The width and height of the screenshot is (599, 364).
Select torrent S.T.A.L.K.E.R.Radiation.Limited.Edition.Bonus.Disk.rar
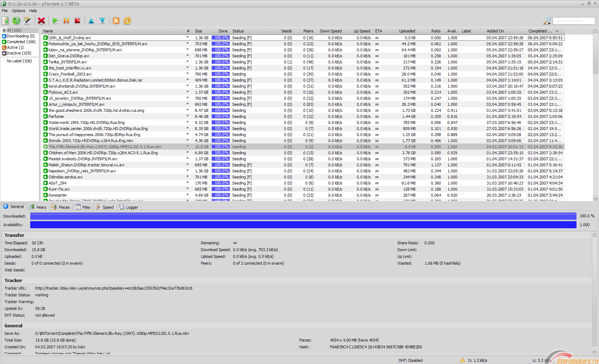303,80
